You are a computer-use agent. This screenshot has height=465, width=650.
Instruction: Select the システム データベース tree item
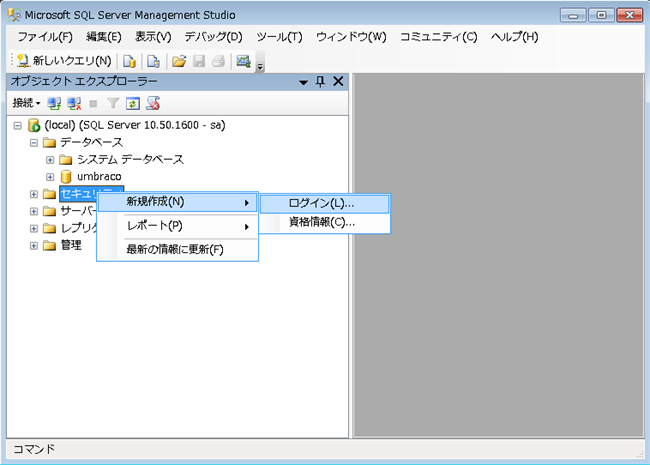[130, 159]
